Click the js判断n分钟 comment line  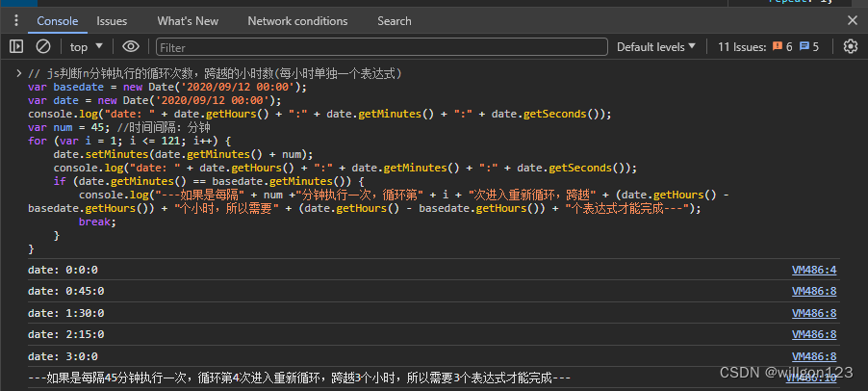pyautogui.click(x=215, y=73)
